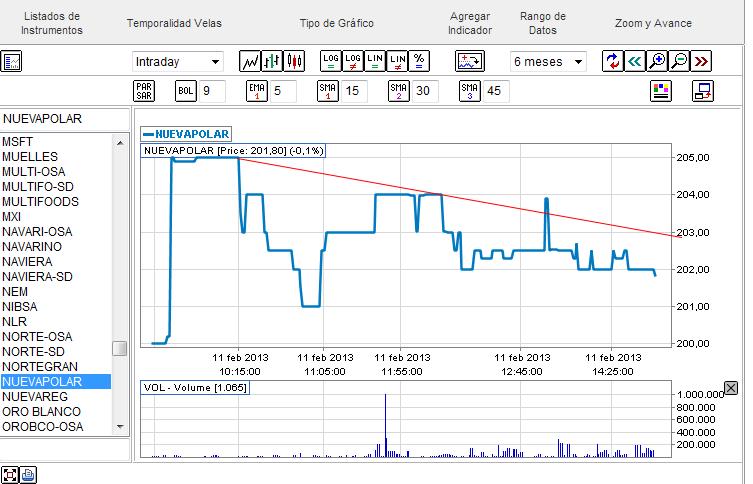Select MSFT in instrument list
Viewport: 753px width, 484px height.
click(x=56, y=142)
